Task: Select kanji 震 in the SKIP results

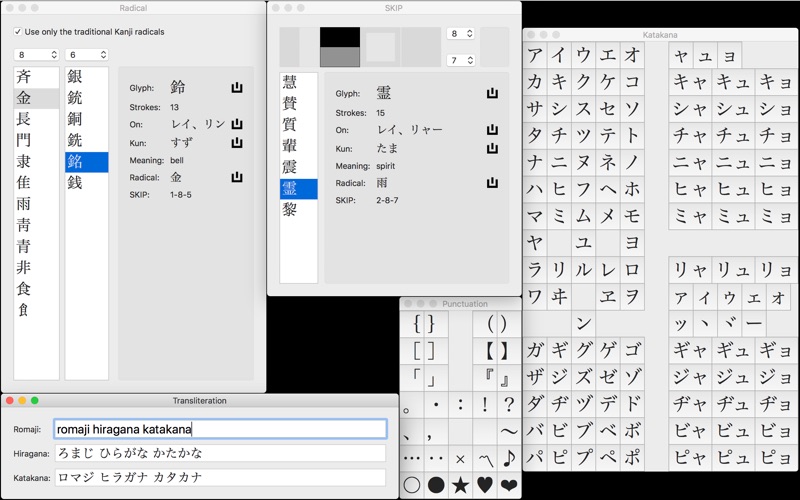Action: [298, 168]
